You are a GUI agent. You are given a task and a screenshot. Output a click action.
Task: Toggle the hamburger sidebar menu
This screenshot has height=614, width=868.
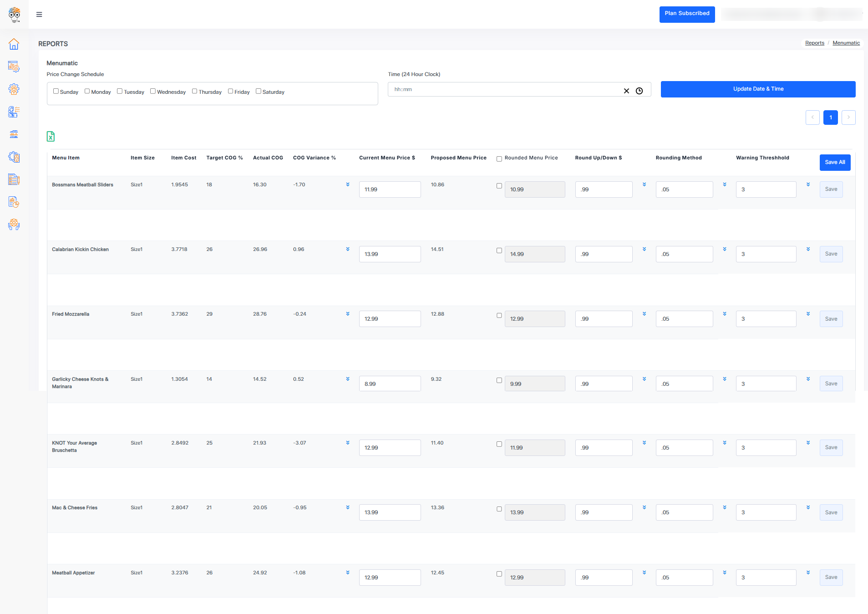(x=39, y=15)
